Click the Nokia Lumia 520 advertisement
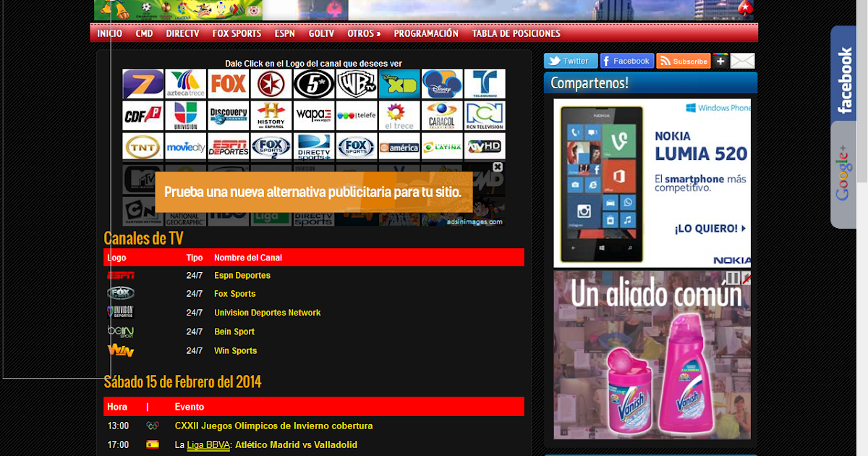 pos(652,182)
